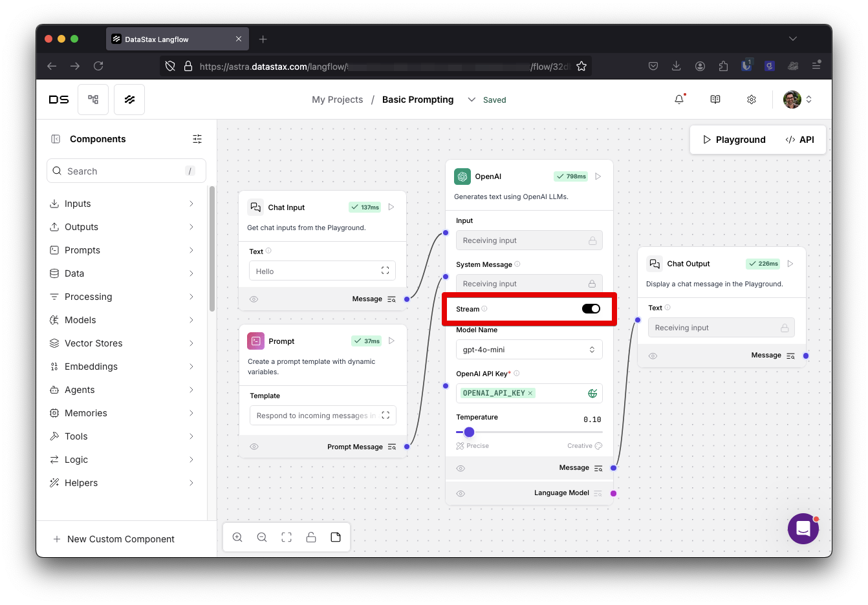Open the Basic Prompting flow name menu
Viewport: 868px width, 605px height.
click(470, 100)
